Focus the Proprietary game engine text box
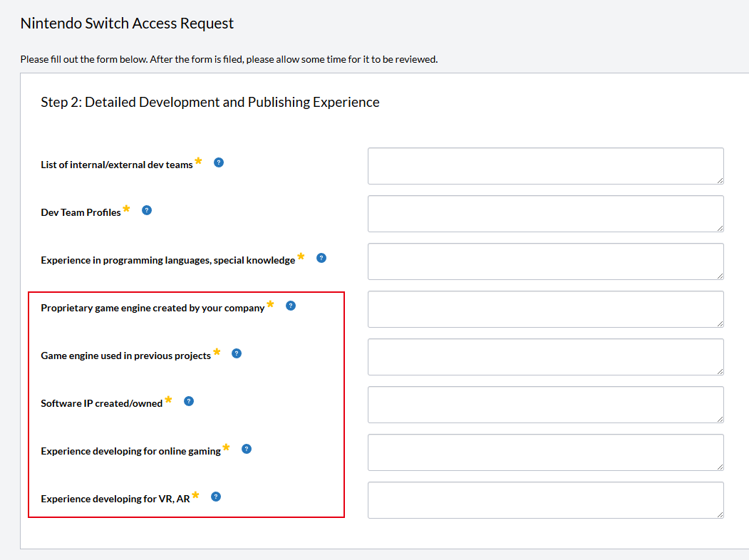 pyautogui.click(x=545, y=309)
